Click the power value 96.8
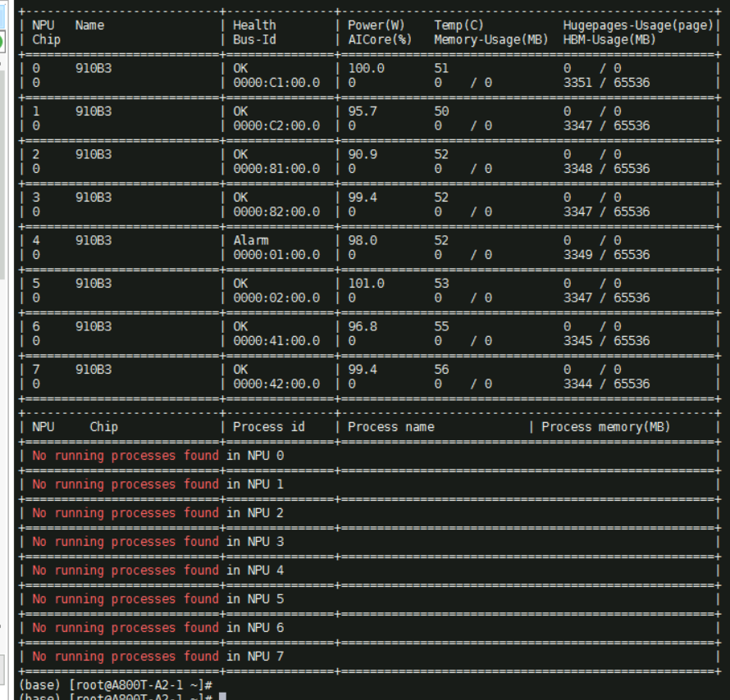This screenshot has height=700, width=730. click(363, 326)
